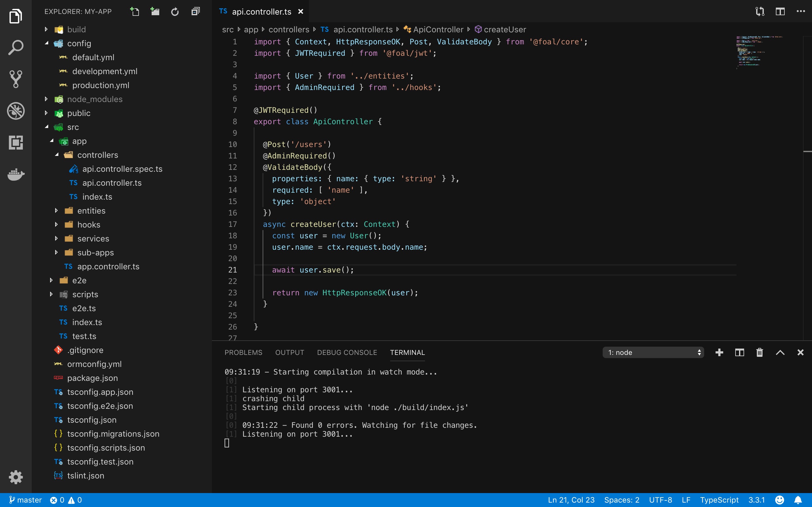Refresh the explorer file tree

[x=175, y=12]
